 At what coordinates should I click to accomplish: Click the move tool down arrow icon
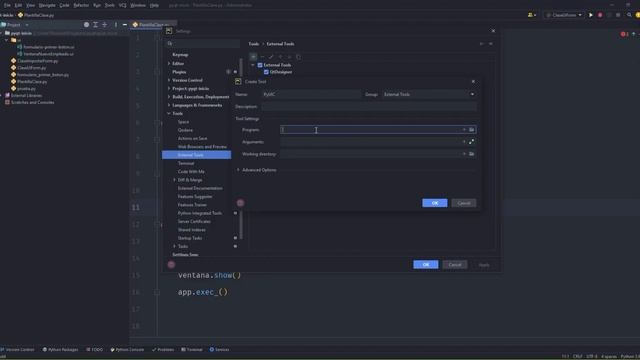pos(289,57)
